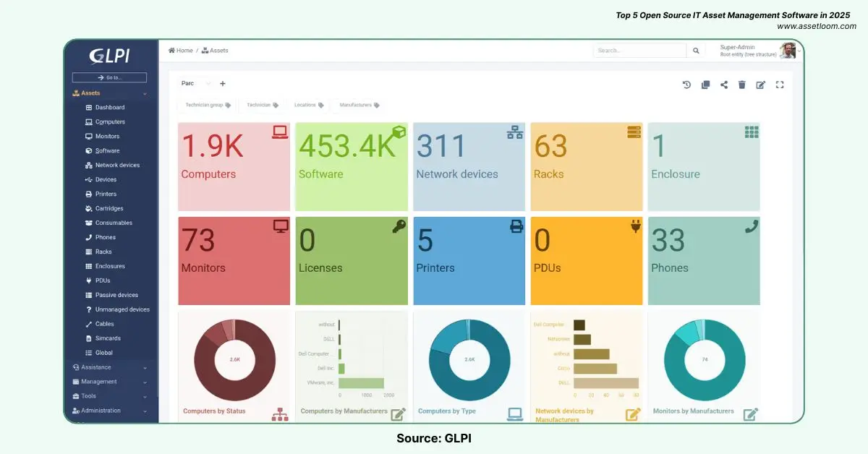Click the search magnifier button
This screenshot has width=868, height=454.
tap(696, 51)
